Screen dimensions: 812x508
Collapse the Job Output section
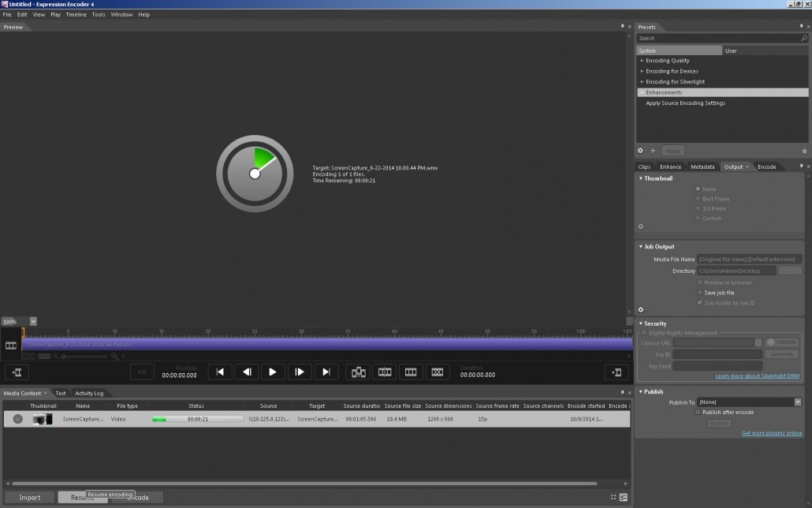(641, 247)
